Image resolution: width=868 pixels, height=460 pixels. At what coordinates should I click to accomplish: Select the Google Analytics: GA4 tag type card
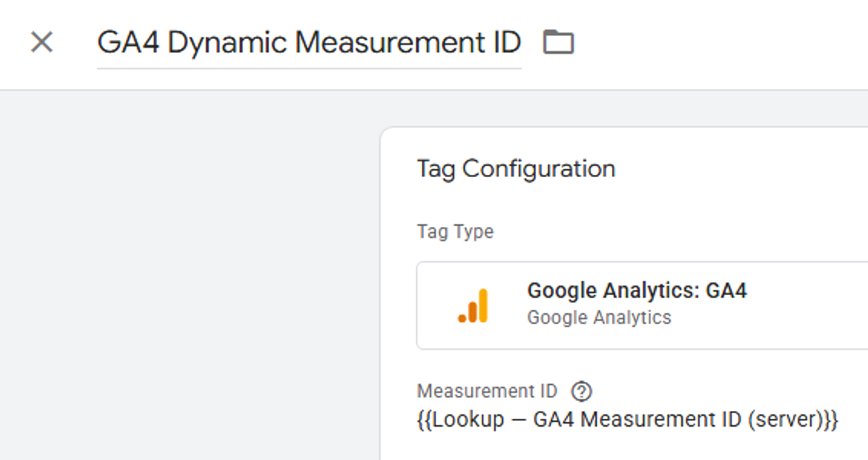[x=642, y=305]
